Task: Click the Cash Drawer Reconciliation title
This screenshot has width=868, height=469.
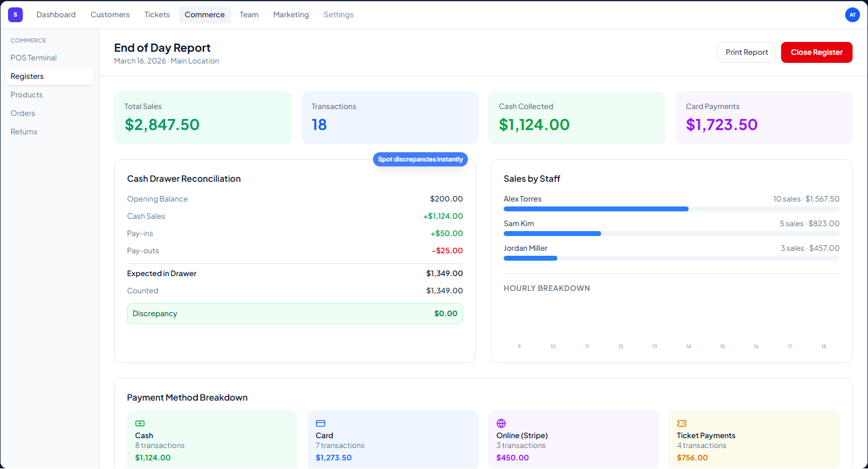Action: [x=184, y=179]
